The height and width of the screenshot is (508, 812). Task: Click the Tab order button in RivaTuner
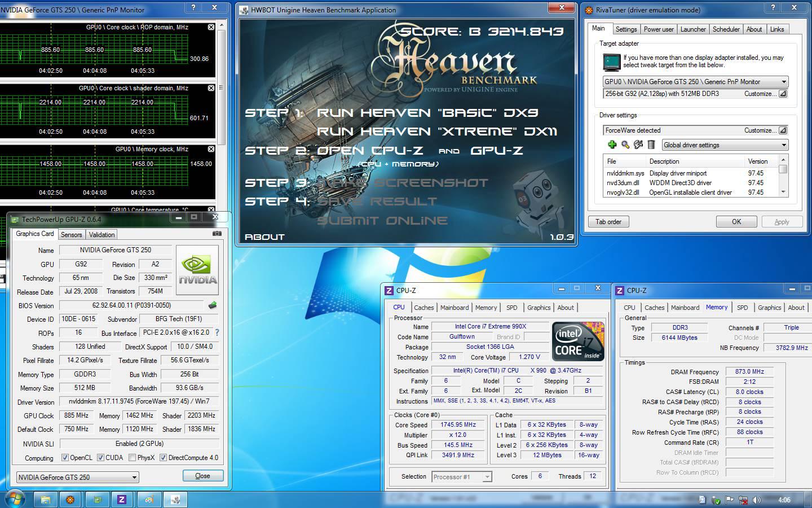pyautogui.click(x=608, y=222)
